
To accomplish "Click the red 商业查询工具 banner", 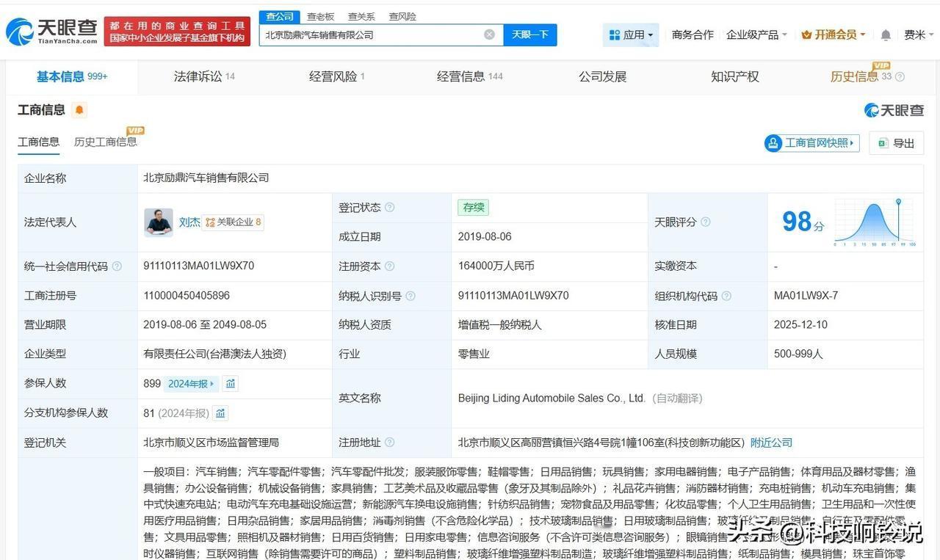I will click(177, 32).
